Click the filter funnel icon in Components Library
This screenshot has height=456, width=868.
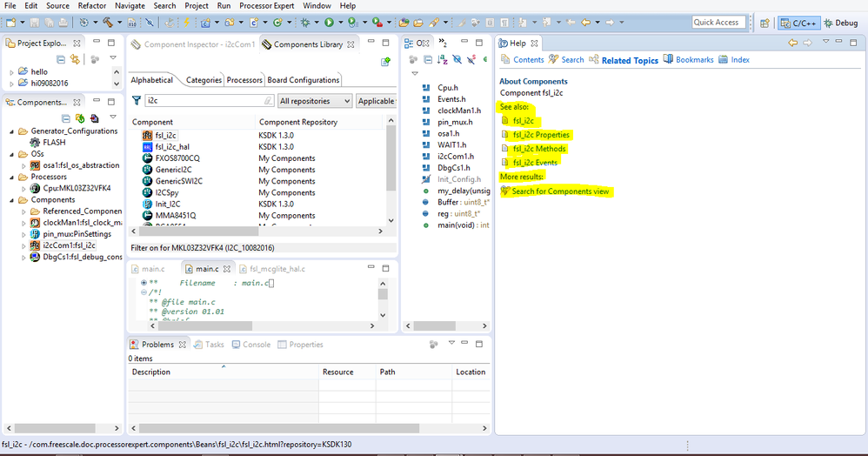click(x=137, y=100)
